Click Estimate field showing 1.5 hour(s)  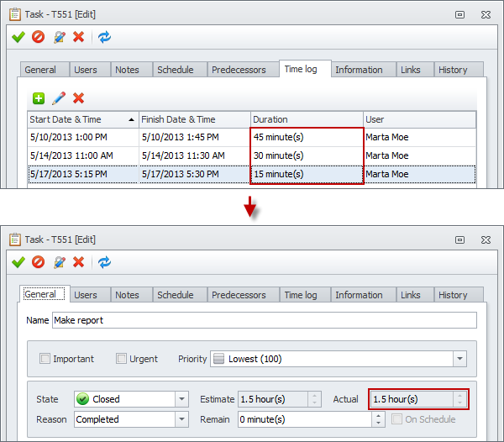[x=273, y=399]
